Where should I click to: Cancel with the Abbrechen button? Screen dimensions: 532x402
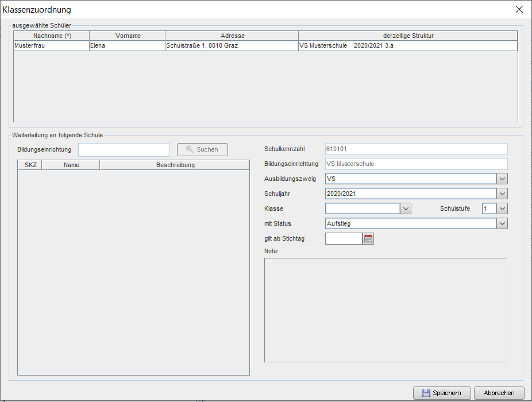499,393
